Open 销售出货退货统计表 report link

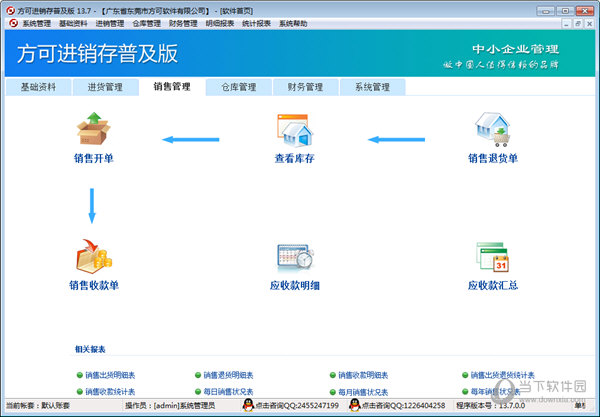(x=502, y=375)
